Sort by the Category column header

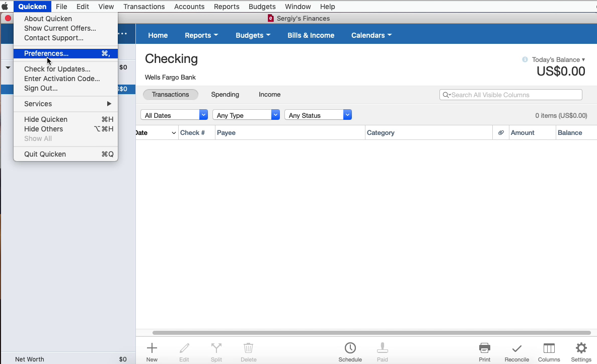(x=429, y=132)
